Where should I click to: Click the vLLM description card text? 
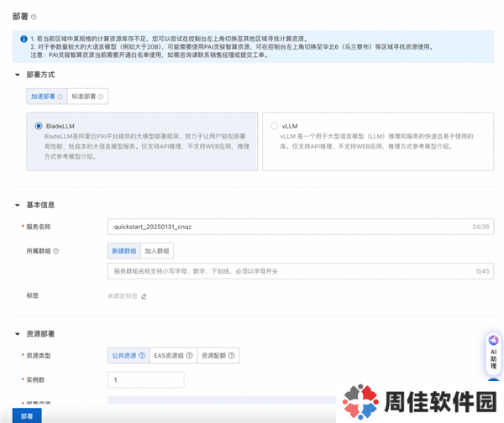click(376, 141)
